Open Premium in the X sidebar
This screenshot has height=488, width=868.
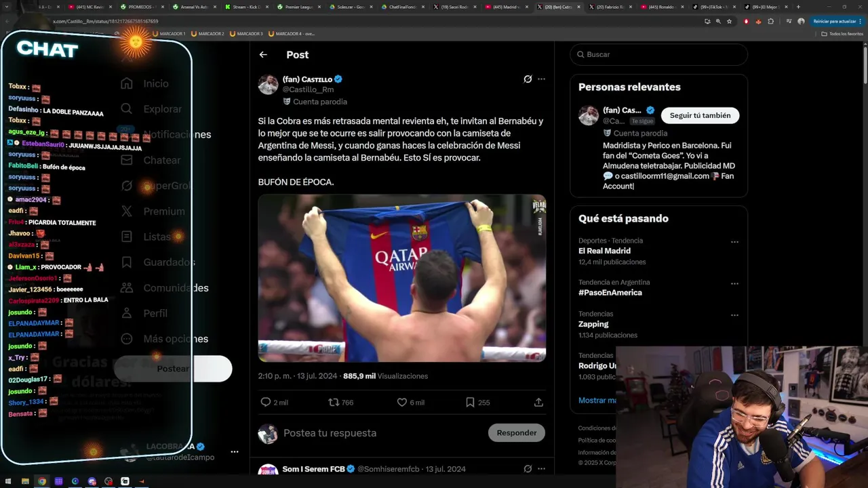point(153,211)
